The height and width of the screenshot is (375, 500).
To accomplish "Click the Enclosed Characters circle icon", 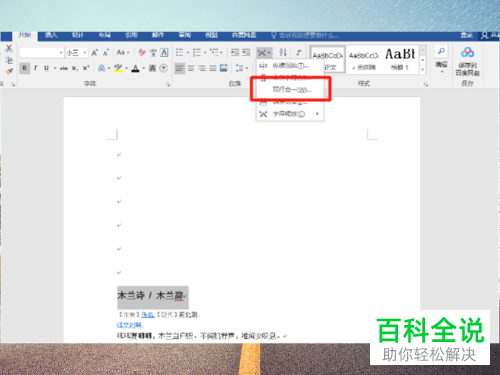I will click(163, 68).
